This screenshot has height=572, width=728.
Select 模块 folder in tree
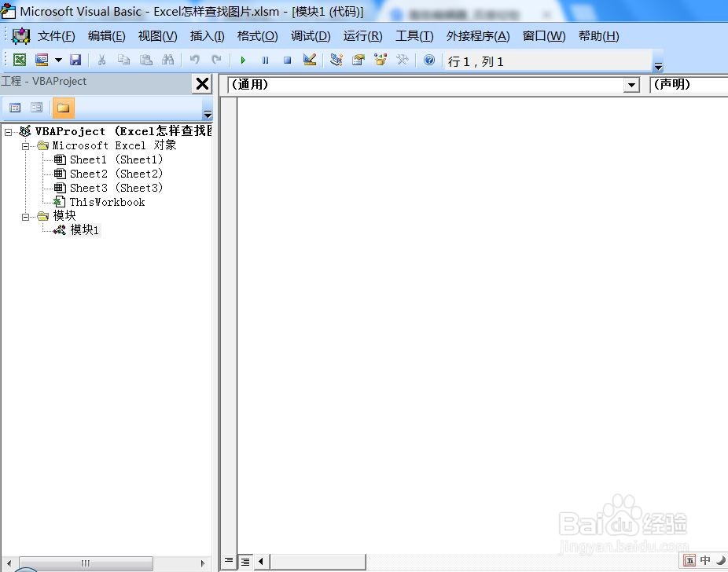pos(64,216)
